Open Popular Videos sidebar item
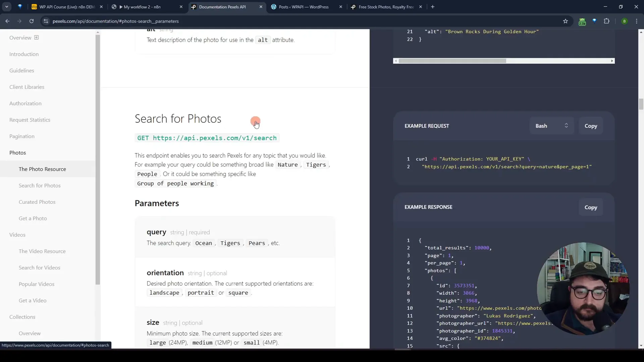 pyautogui.click(x=37, y=284)
